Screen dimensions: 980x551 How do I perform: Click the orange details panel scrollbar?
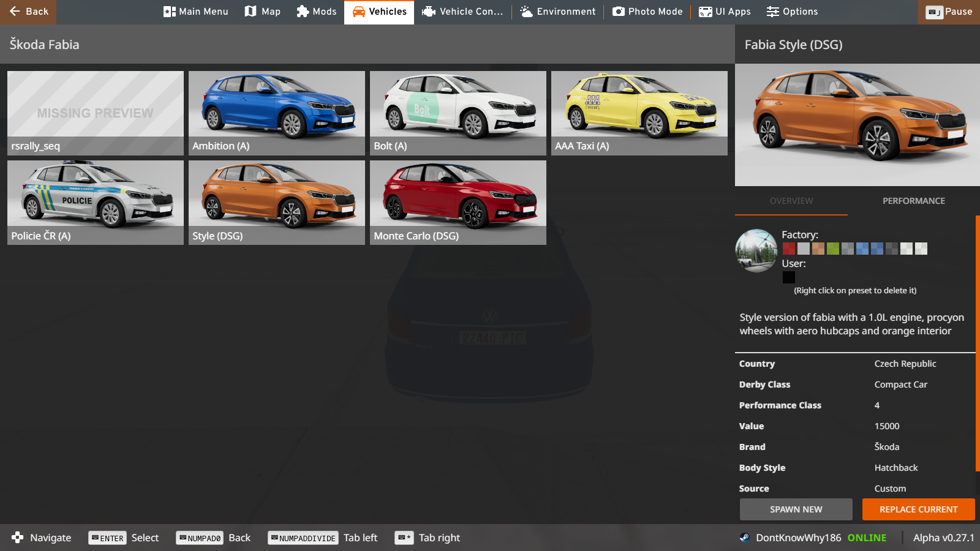click(978, 343)
